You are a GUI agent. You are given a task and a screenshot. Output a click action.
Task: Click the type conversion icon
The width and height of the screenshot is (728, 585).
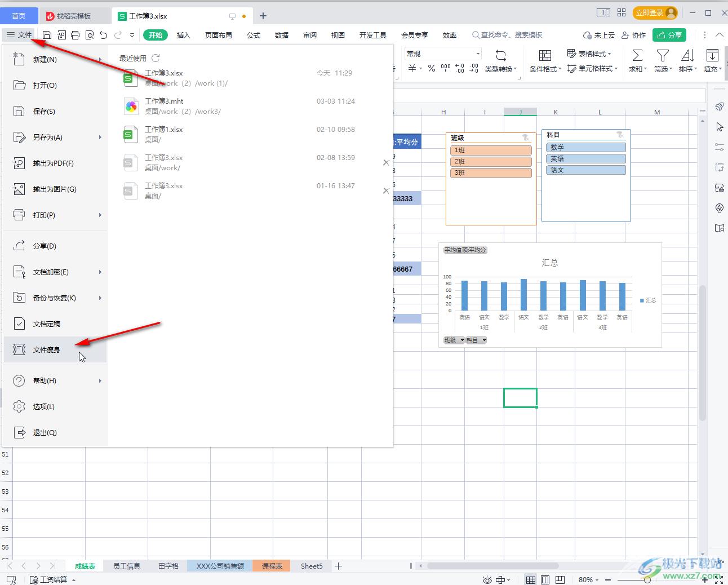pos(500,55)
